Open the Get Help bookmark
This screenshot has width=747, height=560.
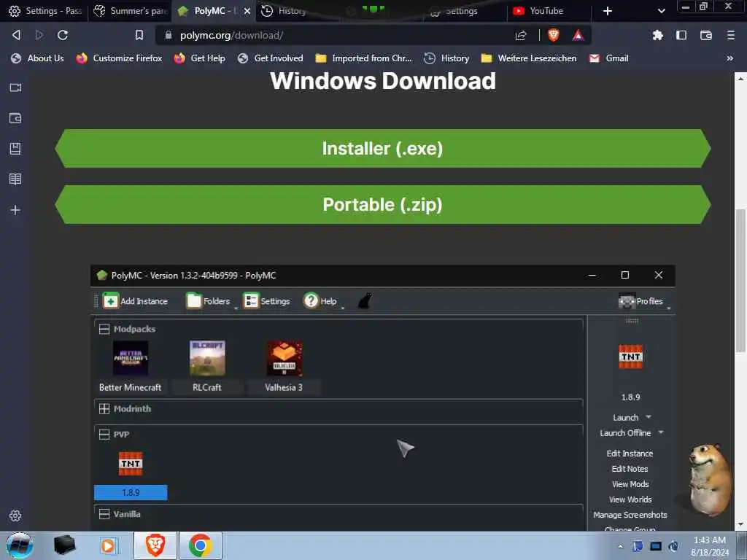click(x=200, y=58)
